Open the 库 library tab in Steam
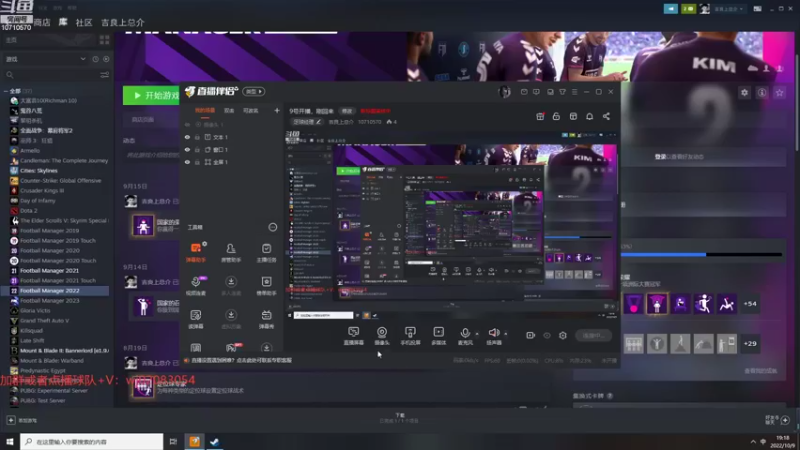800x450 pixels. (63, 22)
